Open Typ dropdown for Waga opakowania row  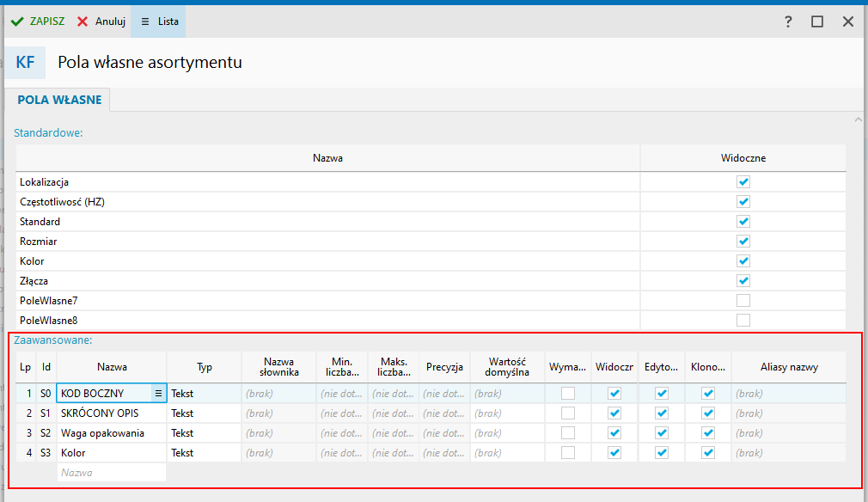205,433
